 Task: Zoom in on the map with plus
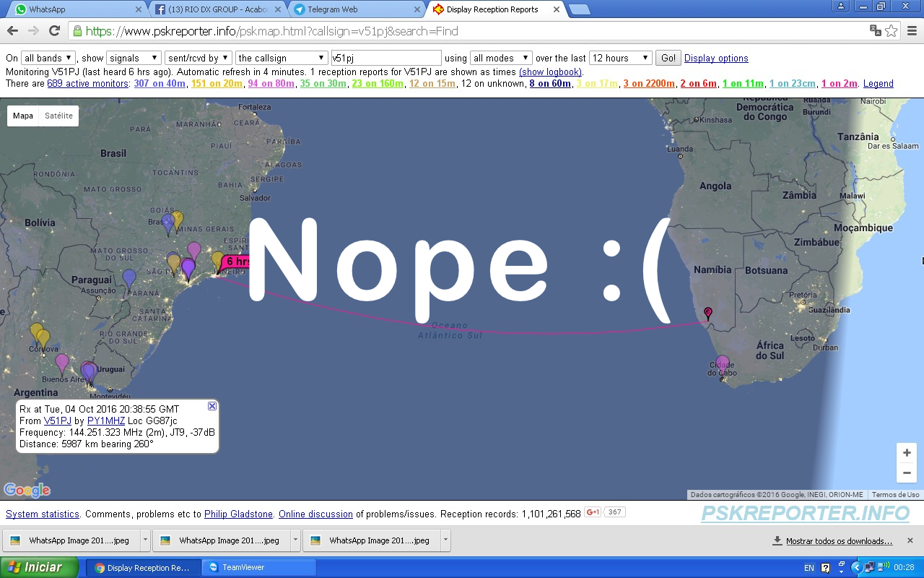coord(907,453)
